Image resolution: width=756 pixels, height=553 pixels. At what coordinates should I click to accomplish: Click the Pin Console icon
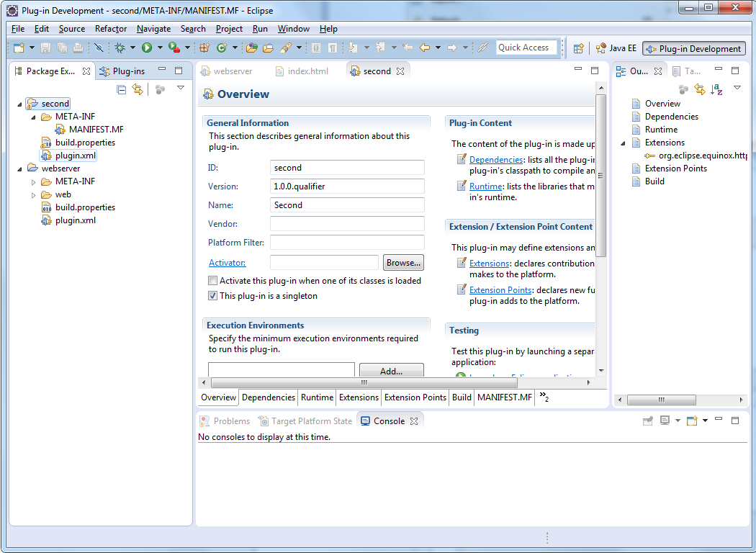pyautogui.click(x=648, y=421)
